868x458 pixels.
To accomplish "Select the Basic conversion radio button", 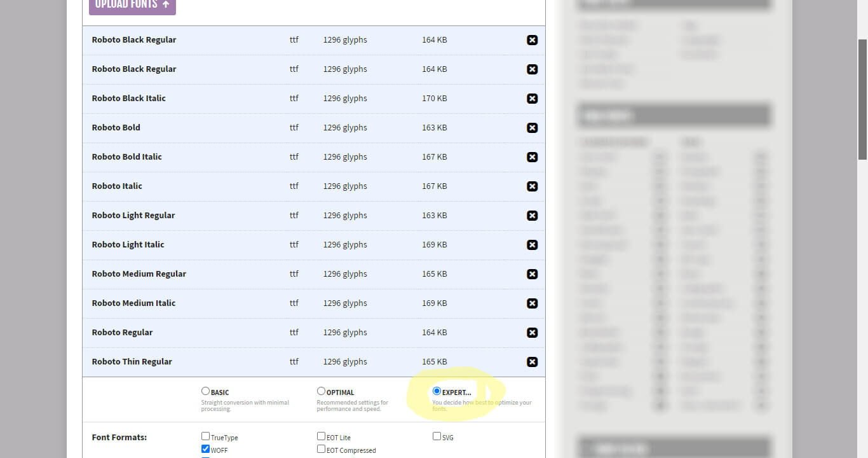I will [x=205, y=391].
